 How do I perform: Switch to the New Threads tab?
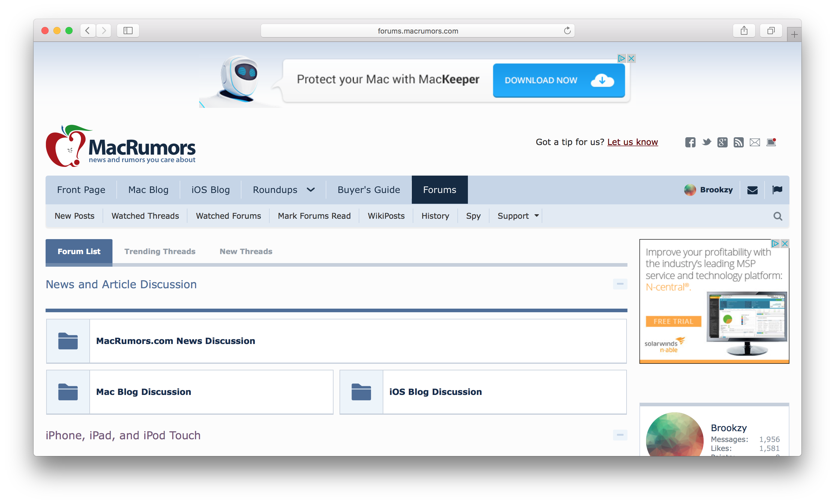(246, 251)
